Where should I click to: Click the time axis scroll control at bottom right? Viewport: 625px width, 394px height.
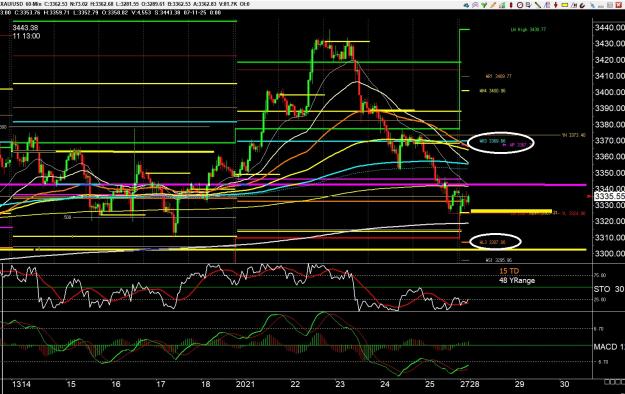coord(614,382)
